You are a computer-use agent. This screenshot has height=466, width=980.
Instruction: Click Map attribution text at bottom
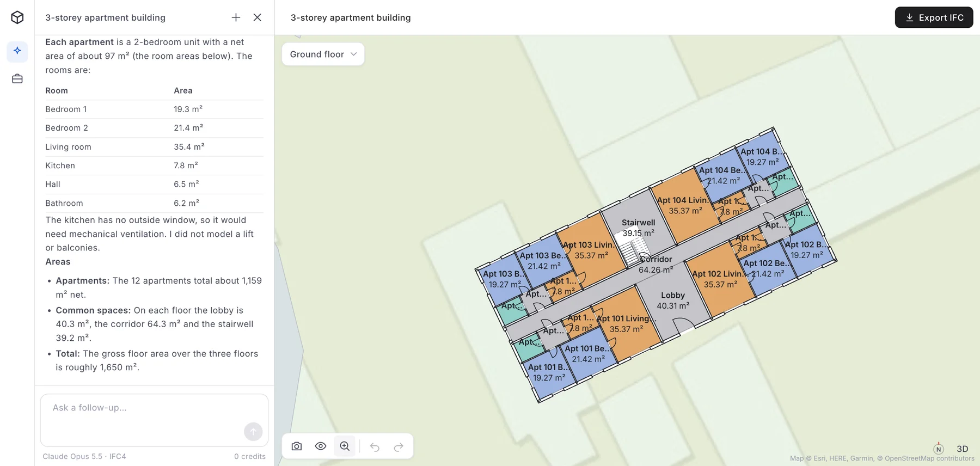pyautogui.click(x=882, y=458)
